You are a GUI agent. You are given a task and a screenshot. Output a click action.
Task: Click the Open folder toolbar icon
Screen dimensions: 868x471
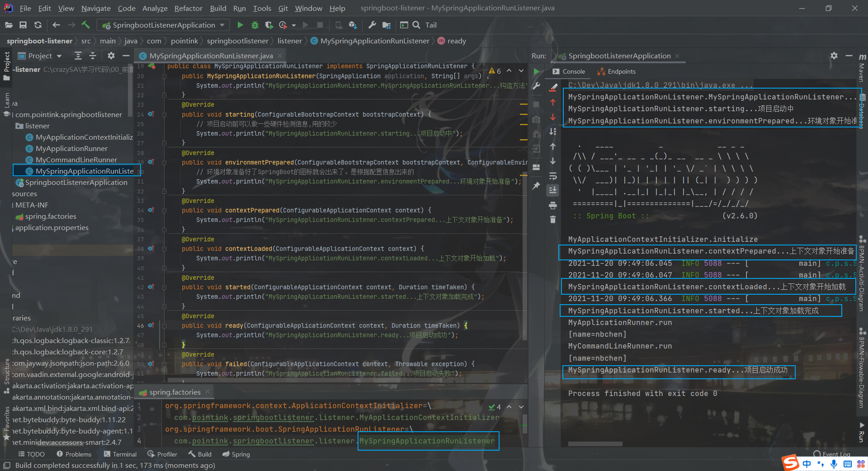tap(9, 25)
